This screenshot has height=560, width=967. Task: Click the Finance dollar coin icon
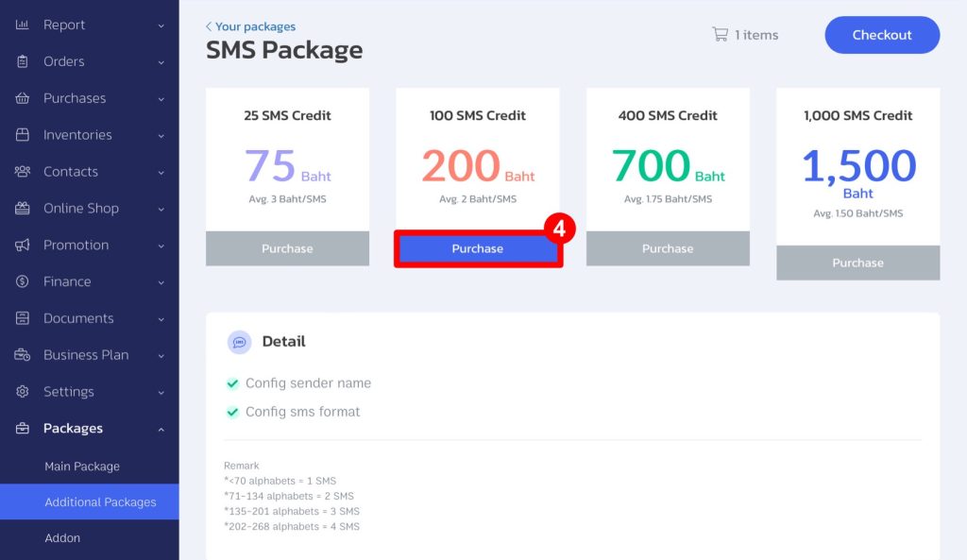23,281
